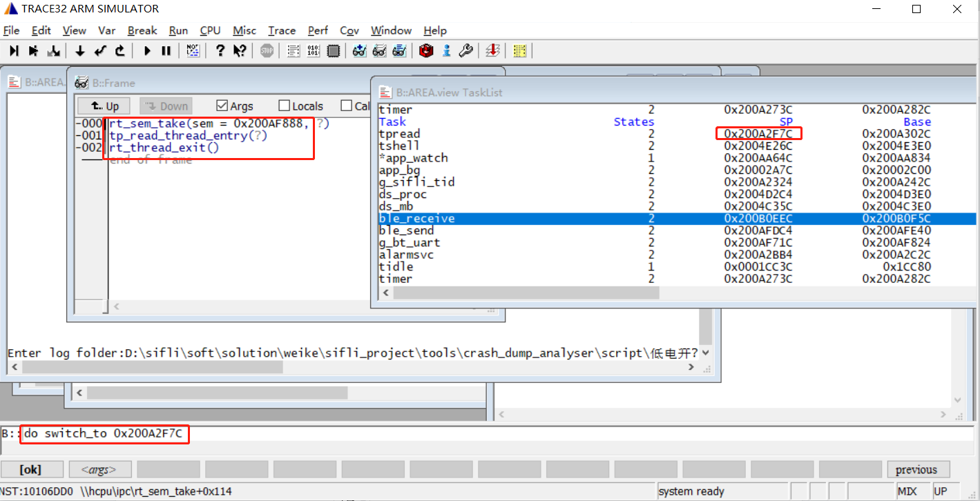Click the <args> softkey button
This screenshot has height=501, width=980.
[x=99, y=470]
